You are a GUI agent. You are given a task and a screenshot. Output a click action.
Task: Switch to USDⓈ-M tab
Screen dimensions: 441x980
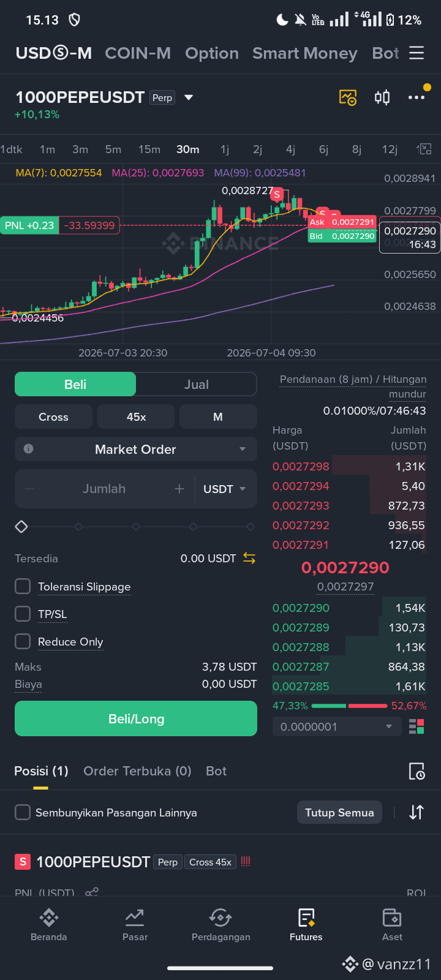(x=54, y=53)
